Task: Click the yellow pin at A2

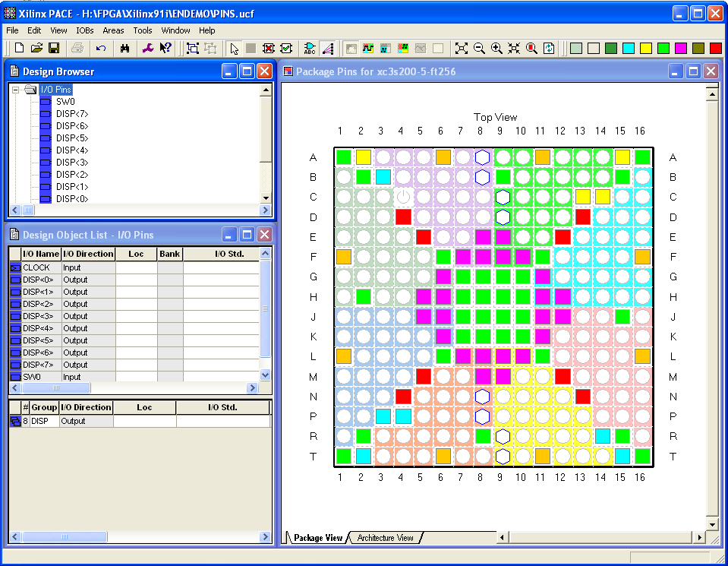Action: (363, 157)
